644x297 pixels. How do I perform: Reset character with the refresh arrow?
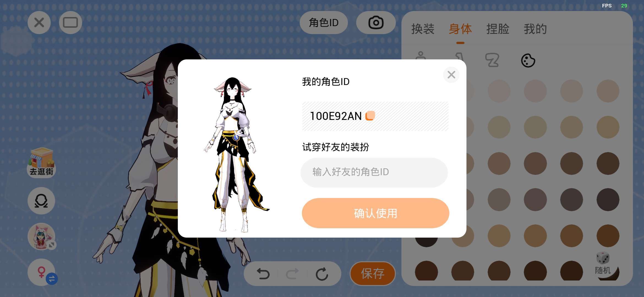322,274
